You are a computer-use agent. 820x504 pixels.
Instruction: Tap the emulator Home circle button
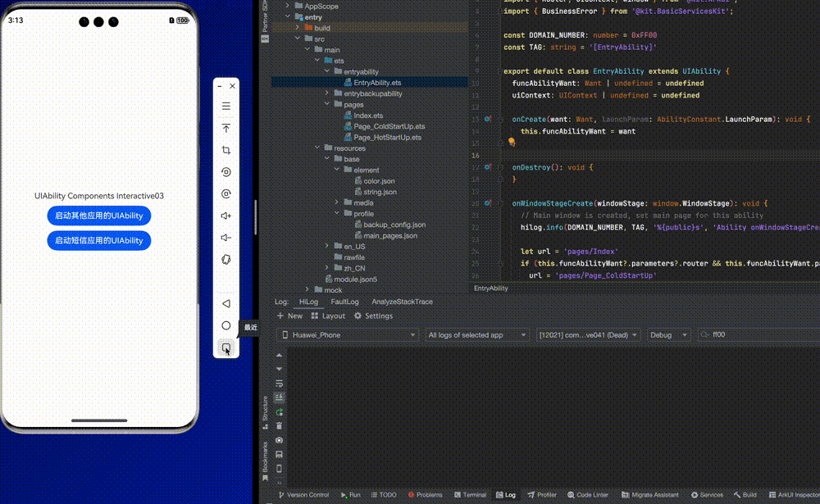pos(226,325)
